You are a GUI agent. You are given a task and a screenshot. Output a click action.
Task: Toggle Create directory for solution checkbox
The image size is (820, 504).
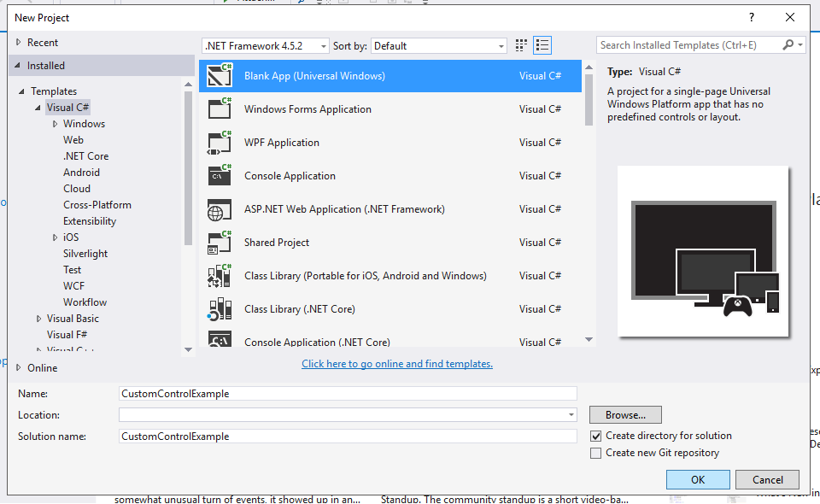click(595, 436)
